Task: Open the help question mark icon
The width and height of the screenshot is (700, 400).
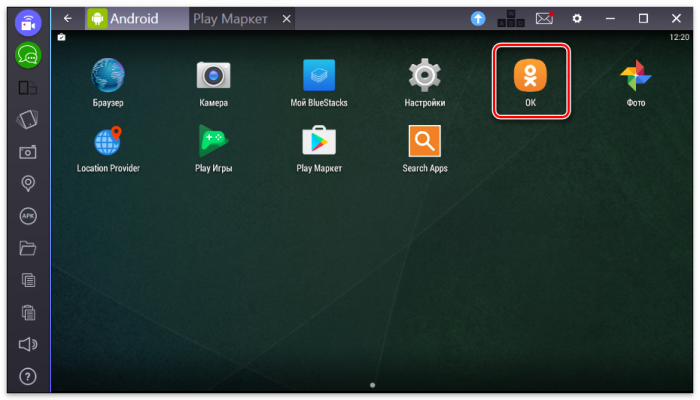Action: tap(28, 377)
